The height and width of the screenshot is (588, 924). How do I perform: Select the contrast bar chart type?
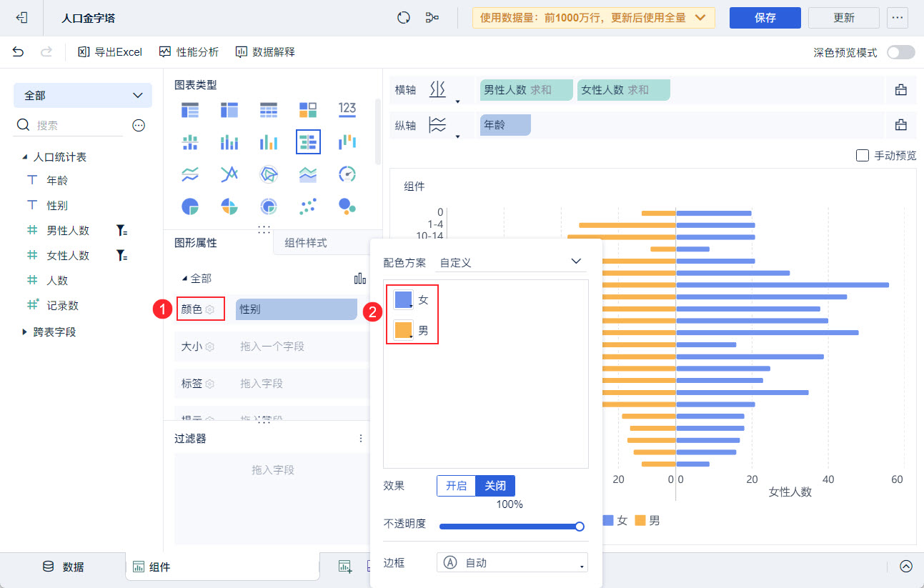point(308,142)
